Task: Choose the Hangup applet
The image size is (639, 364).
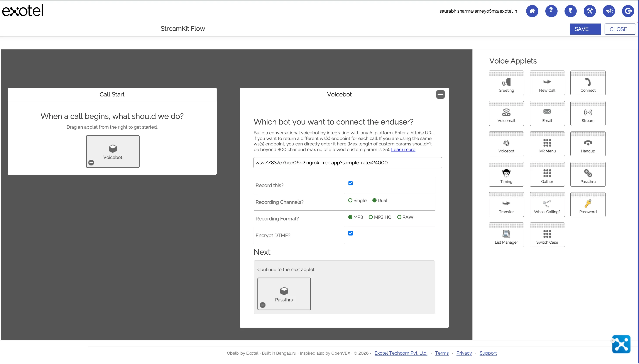Action: [588, 144]
